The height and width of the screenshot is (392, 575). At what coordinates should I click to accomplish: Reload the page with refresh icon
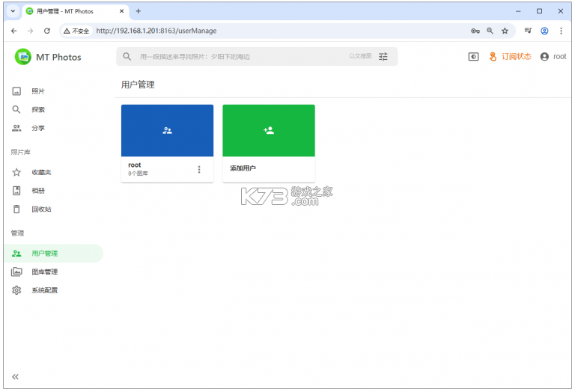(47, 31)
